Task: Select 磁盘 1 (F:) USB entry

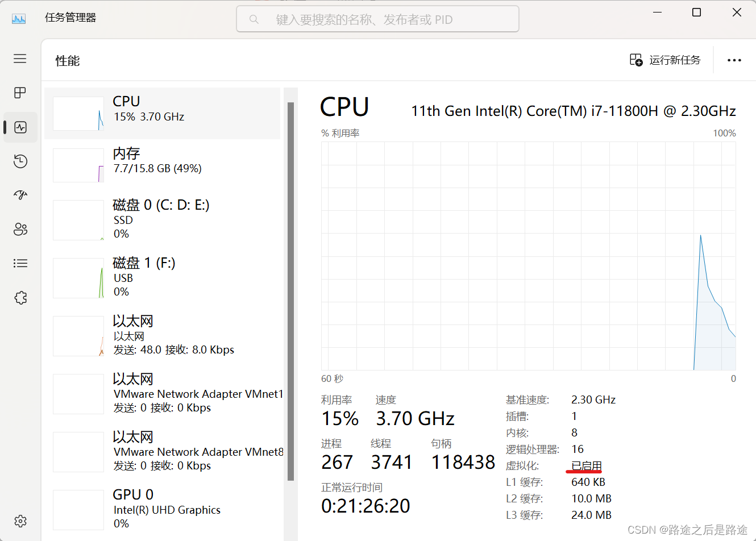Action: tap(163, 278)
